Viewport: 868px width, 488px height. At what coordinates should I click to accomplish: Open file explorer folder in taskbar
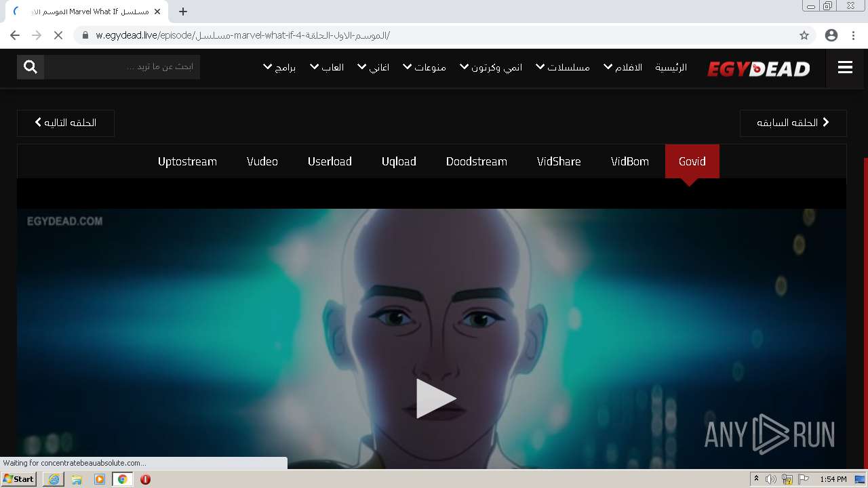(x=77, y=479)
